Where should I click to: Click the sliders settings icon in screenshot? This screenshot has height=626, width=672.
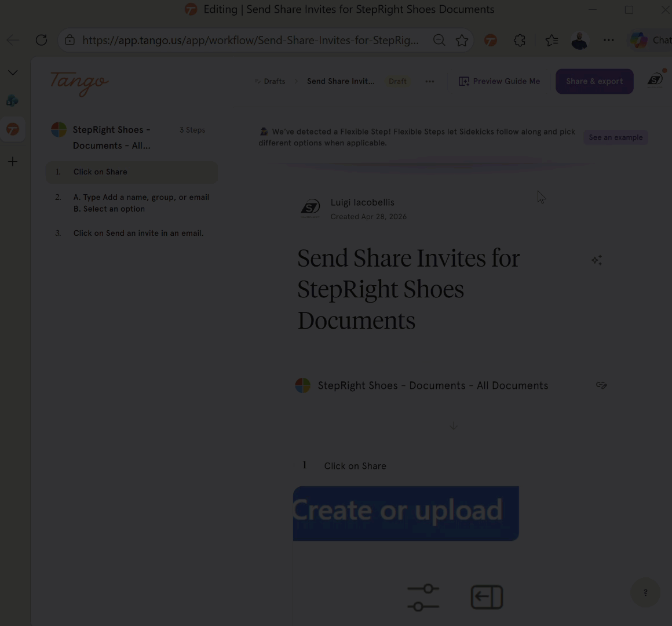click(x=423, y=597)
